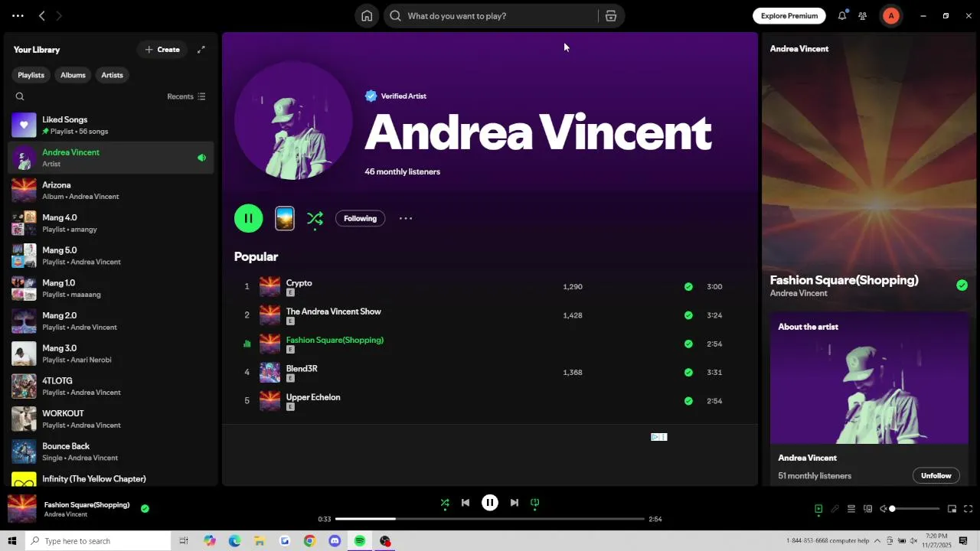The width and height of the screenshot is (980, 551).
Task: Click the Unfollow button
Action: pyautogui.click(x=936, y=476)
